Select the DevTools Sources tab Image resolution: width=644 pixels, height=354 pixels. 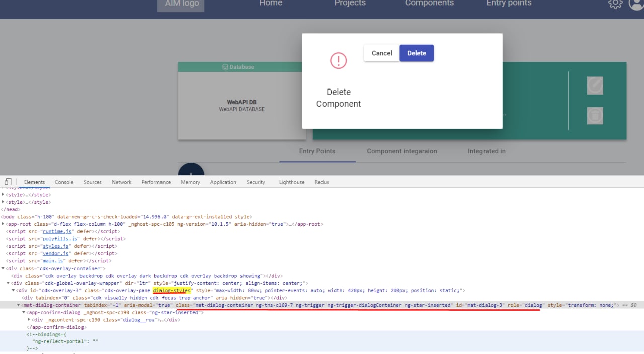93,182
